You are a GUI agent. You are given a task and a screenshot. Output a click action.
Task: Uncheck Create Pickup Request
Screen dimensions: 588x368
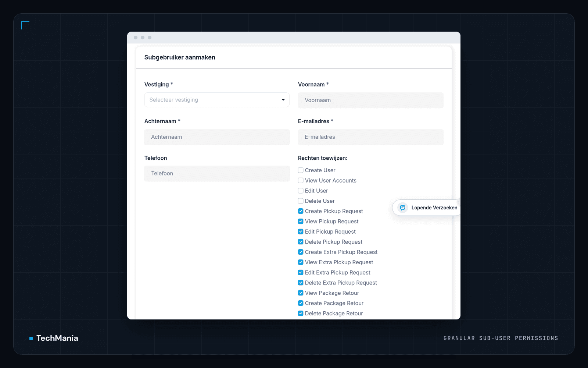click(301, 211)
